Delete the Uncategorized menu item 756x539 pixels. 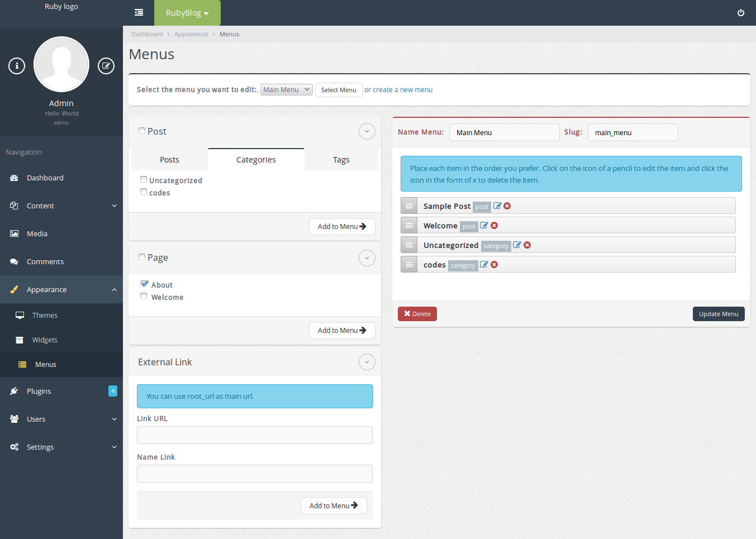pos(527,245)
